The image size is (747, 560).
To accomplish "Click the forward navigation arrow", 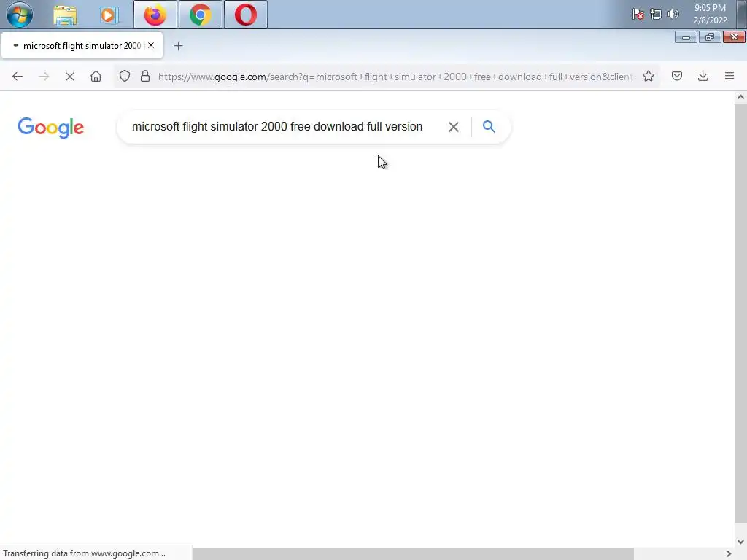I will point(44,76).
